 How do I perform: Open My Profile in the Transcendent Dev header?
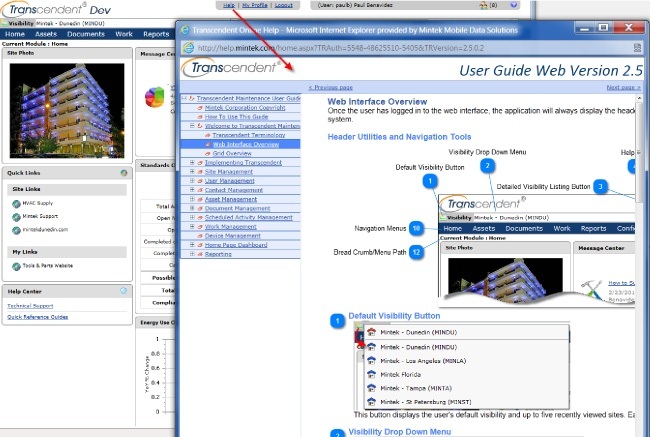point(255,5)
